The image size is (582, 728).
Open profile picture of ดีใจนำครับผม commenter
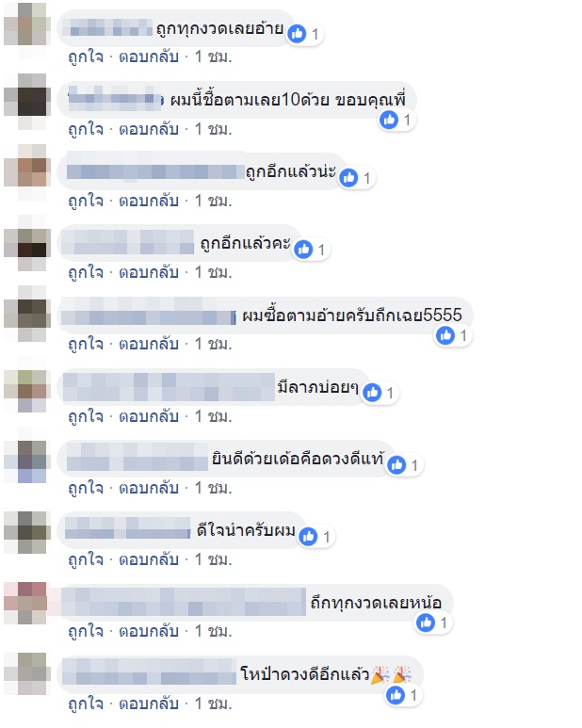(x=25, y=532)
